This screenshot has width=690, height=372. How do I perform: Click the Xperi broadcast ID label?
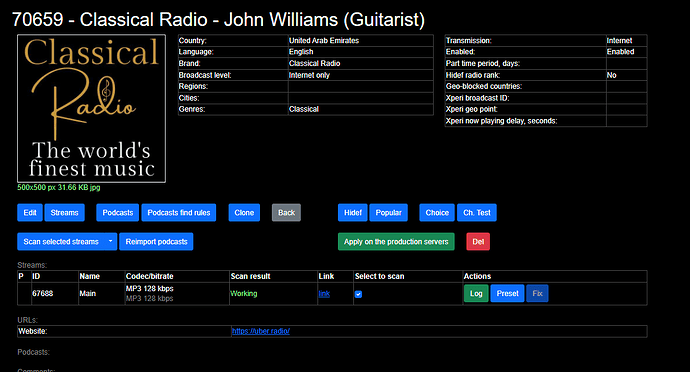tap(477, 98)
